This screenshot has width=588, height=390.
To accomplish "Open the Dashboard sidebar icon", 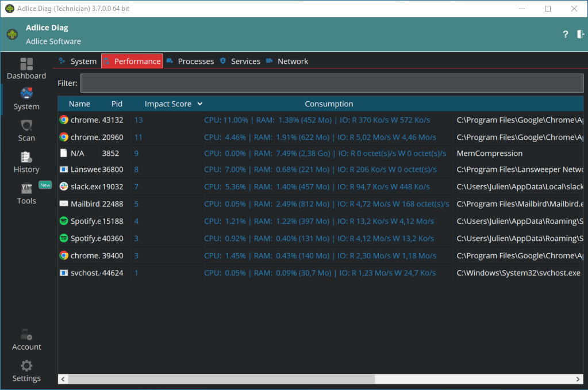I will [x=26, y=64].
